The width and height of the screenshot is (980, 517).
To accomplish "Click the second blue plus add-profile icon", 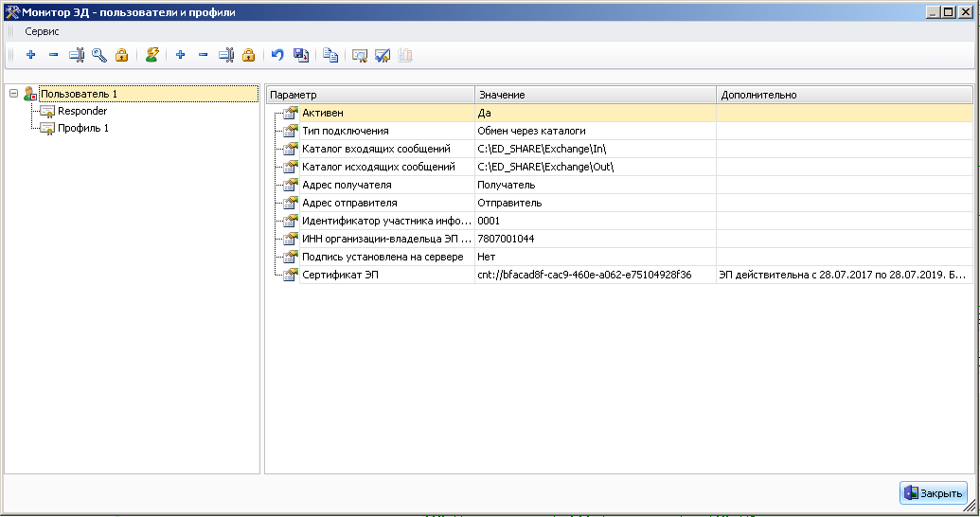I will point(181,55).
